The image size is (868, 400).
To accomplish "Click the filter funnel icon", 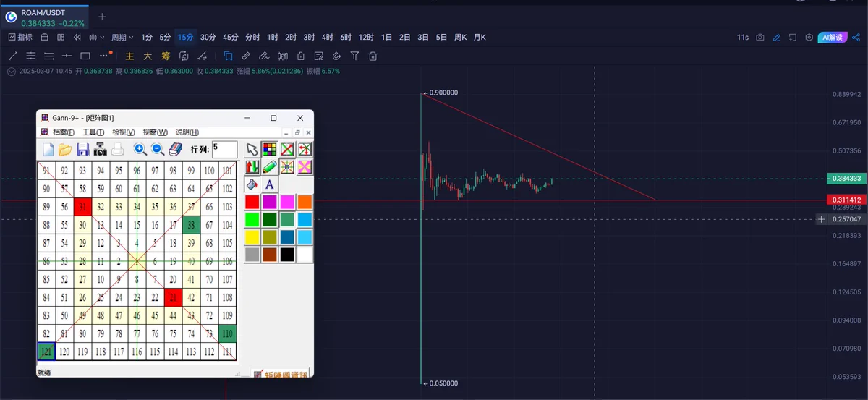I will pos(355,56).
